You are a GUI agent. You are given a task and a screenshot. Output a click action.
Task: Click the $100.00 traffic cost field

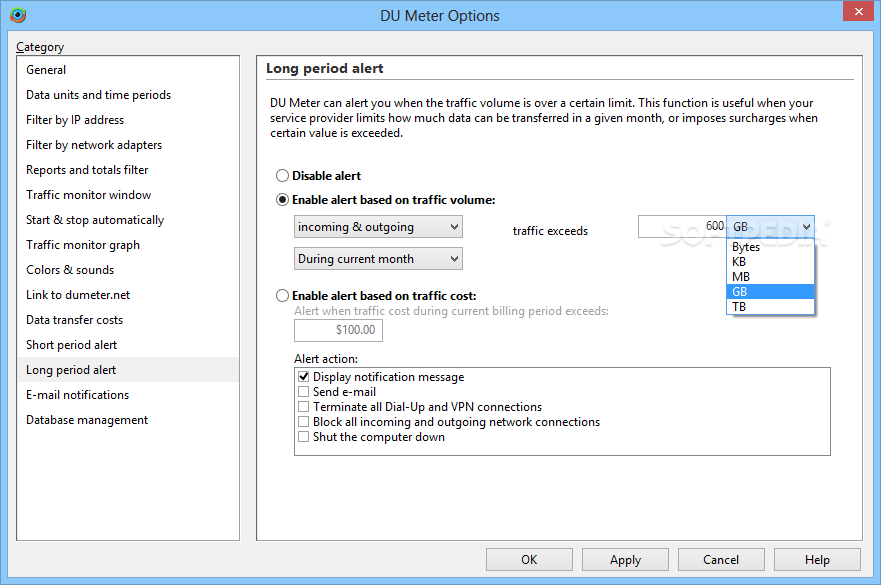click(x=338, y=330)
